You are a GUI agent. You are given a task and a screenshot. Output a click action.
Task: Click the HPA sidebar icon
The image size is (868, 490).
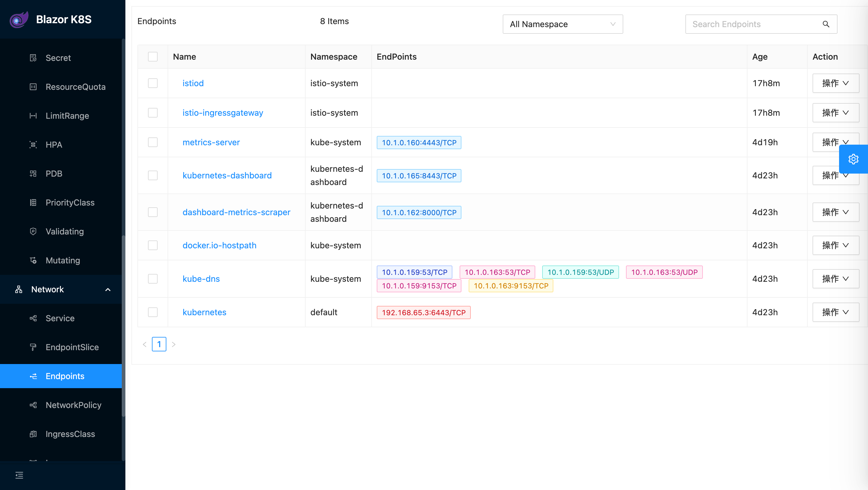pyautogui.click(x=33, y=145)
